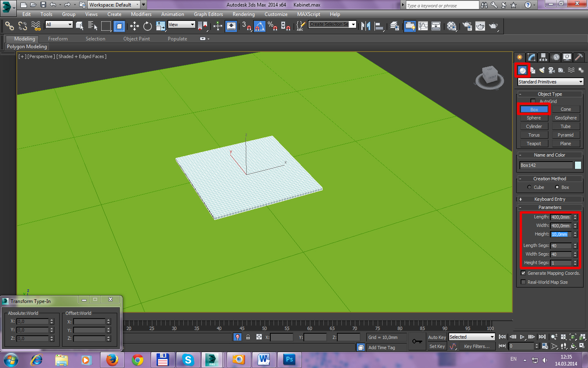
Task: Click the object name field Box142
Action: (x=546, y=165)
